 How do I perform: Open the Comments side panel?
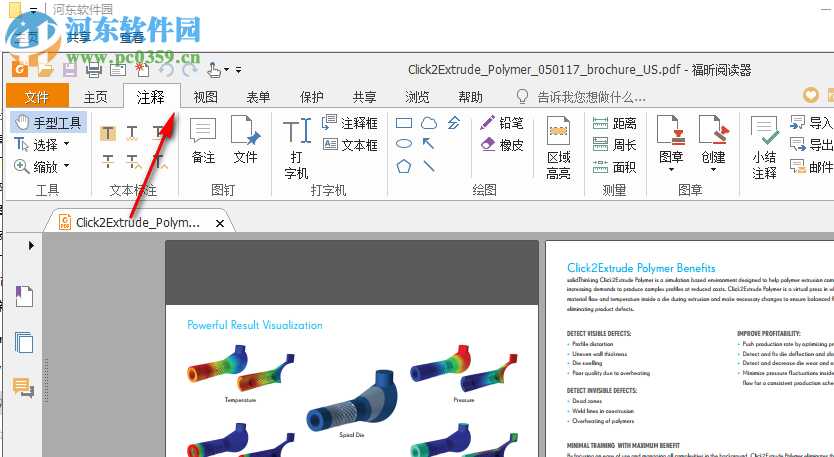click(24, 387)
